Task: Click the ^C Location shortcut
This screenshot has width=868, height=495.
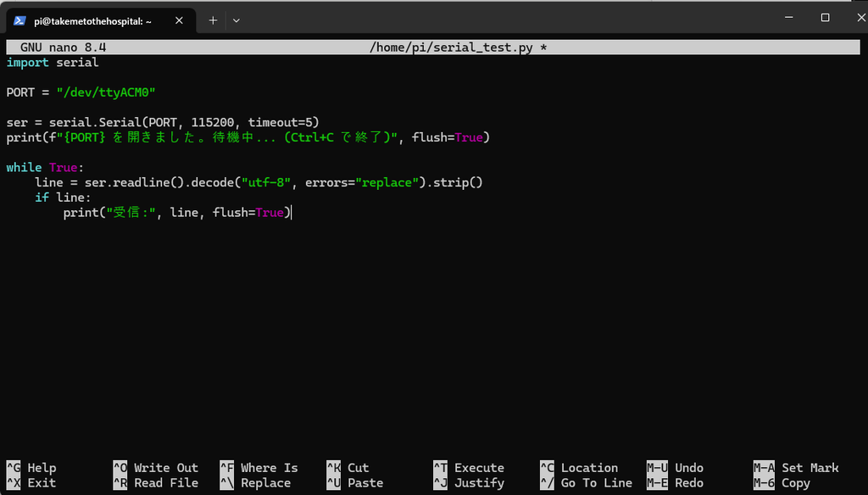Action: [579, 468]
